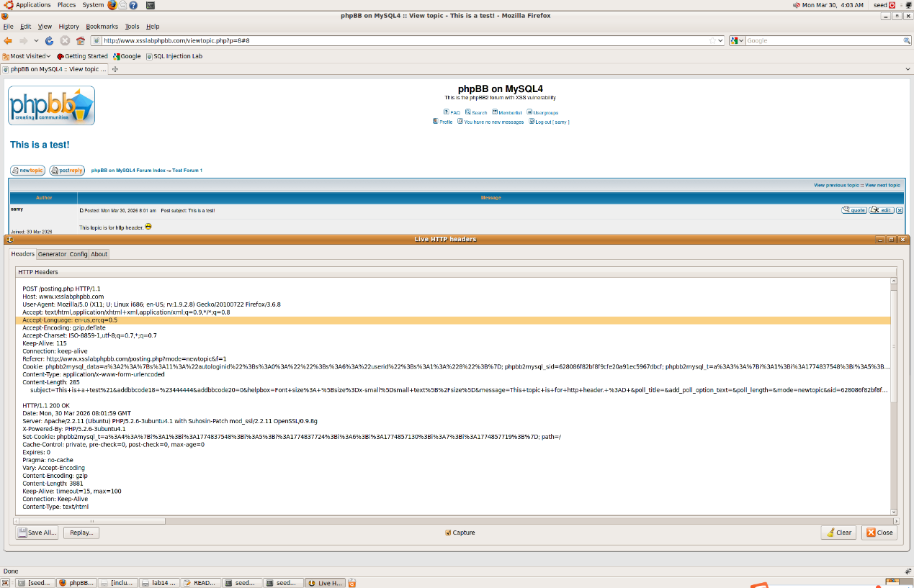Click the browser Reload button
This screenshot has width=914, height=588.
tap(49, 41)
